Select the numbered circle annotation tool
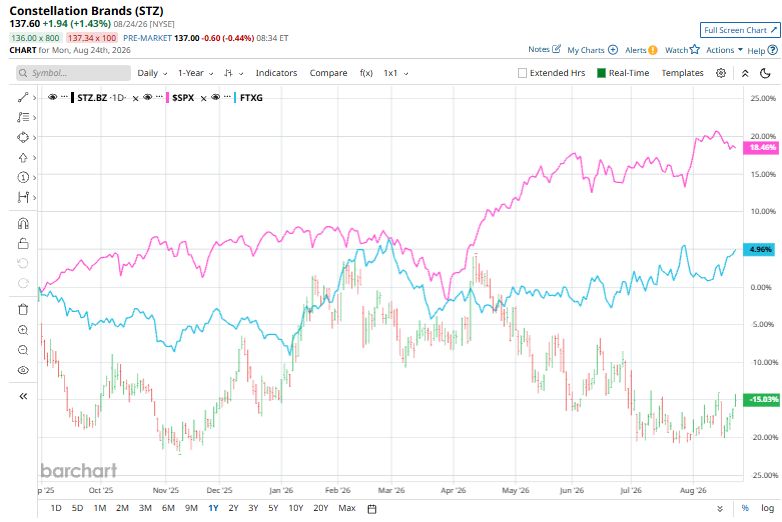 [x=22, y=177]
